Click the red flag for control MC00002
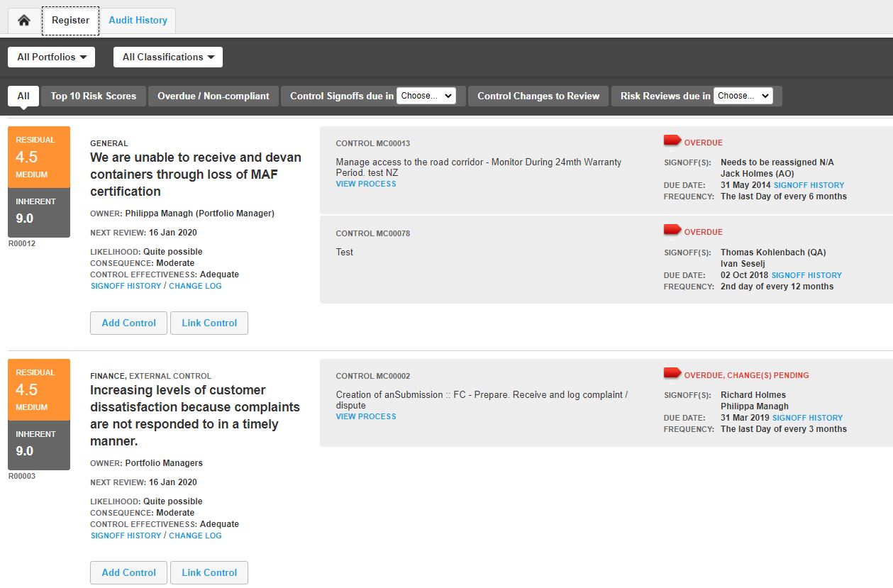This screenshot has width=893, height=588. [672, 374]
